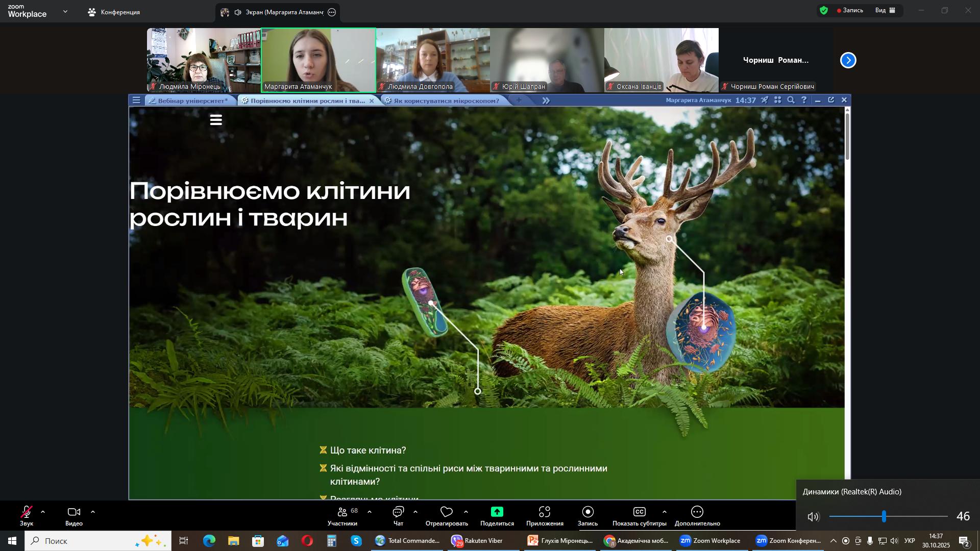Screen dimensions: 980x551
Task: Open the hamburger menu on the shared page
Action: point(216,120)
